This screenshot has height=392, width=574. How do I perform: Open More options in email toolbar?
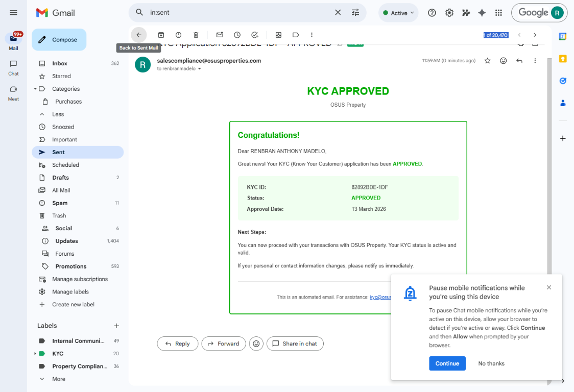[312, 35]
